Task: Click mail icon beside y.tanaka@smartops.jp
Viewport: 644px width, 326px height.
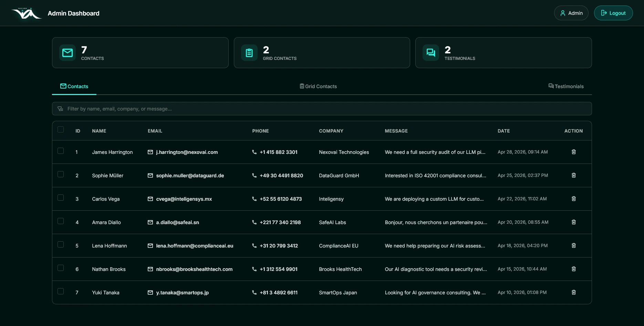Action: 150,293
